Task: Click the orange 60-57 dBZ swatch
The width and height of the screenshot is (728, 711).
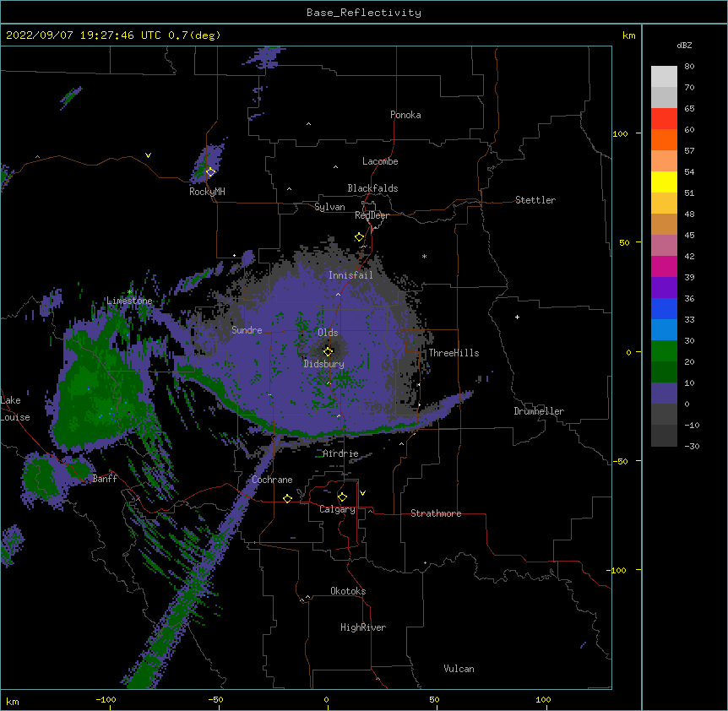Action: (664, 139)
